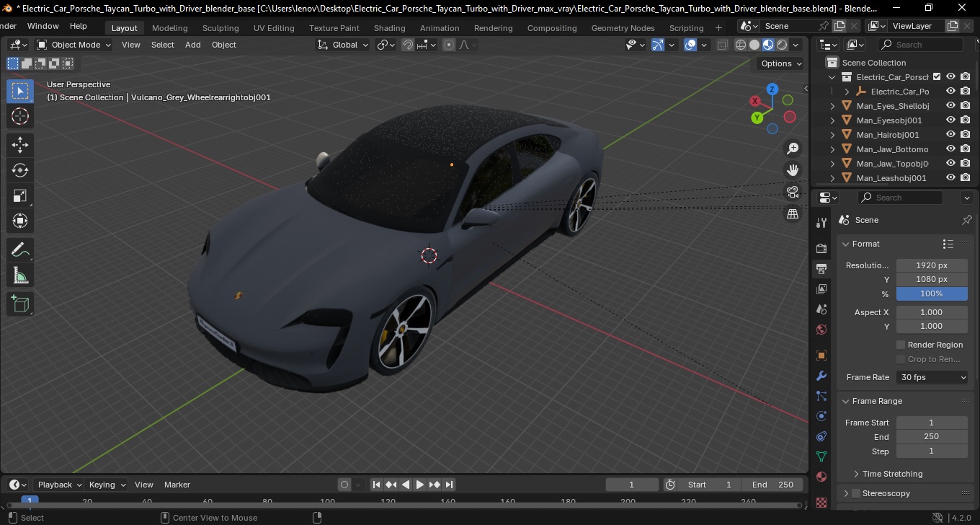Zoom the viewport with magnifier icon
This screenshot has width=980, height=525.
point(793,149)
